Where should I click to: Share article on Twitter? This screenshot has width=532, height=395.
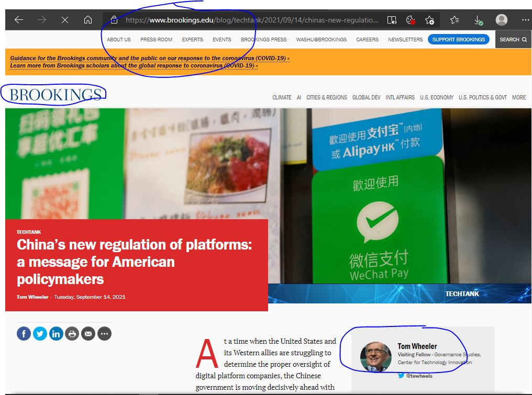click(x=40, y=334)
